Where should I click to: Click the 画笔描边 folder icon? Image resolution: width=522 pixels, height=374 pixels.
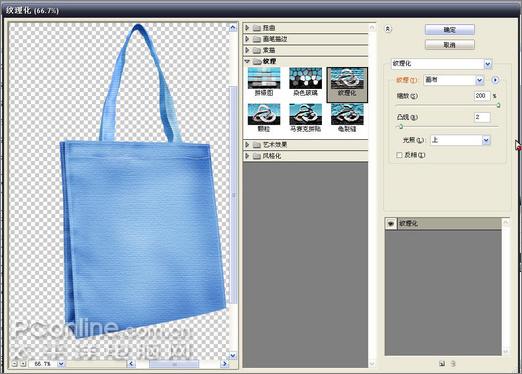click(257, 39)
